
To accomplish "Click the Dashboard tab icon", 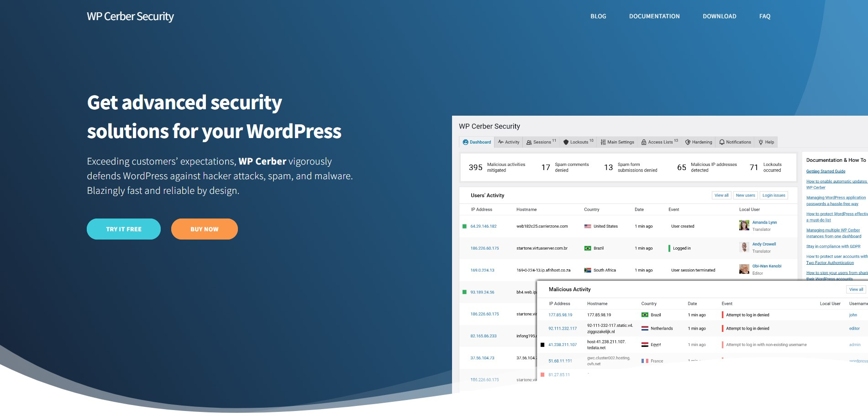I will [465, 142].
